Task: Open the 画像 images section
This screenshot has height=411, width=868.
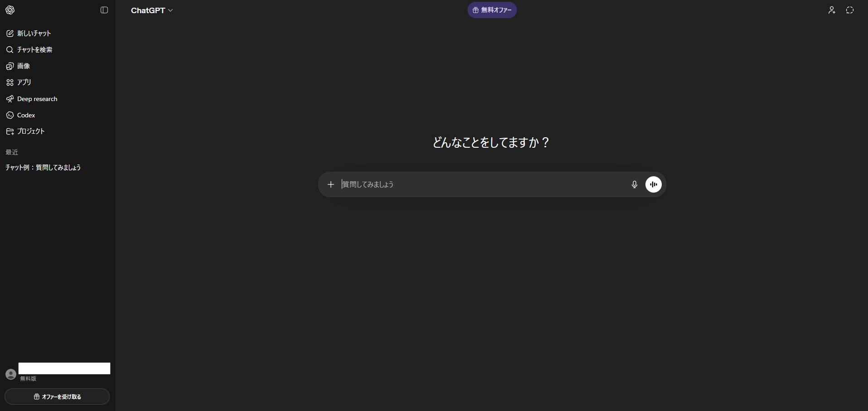Action: tap(24, 66)
